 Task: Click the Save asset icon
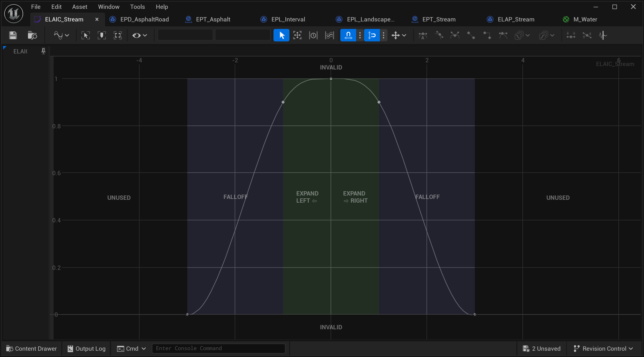click(x=13, y=35)
